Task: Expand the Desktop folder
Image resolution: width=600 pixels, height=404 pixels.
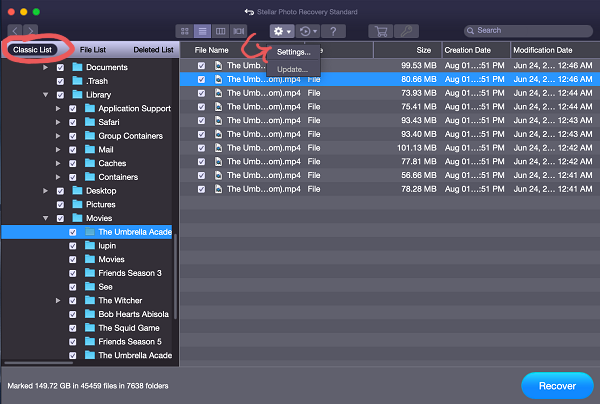Action: [x=46, y=191]
